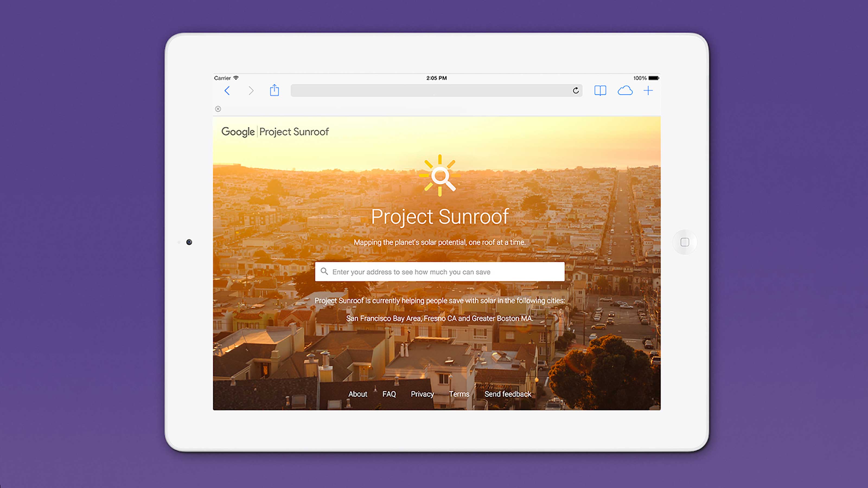Click the magnifier icon in search box
Screen dimensions: 868x488
coord(324,271)
